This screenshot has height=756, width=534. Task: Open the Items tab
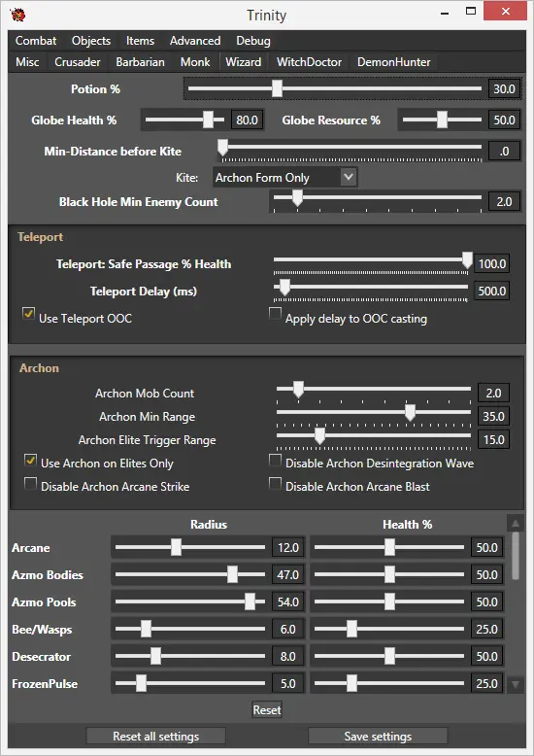click(140, 41)
